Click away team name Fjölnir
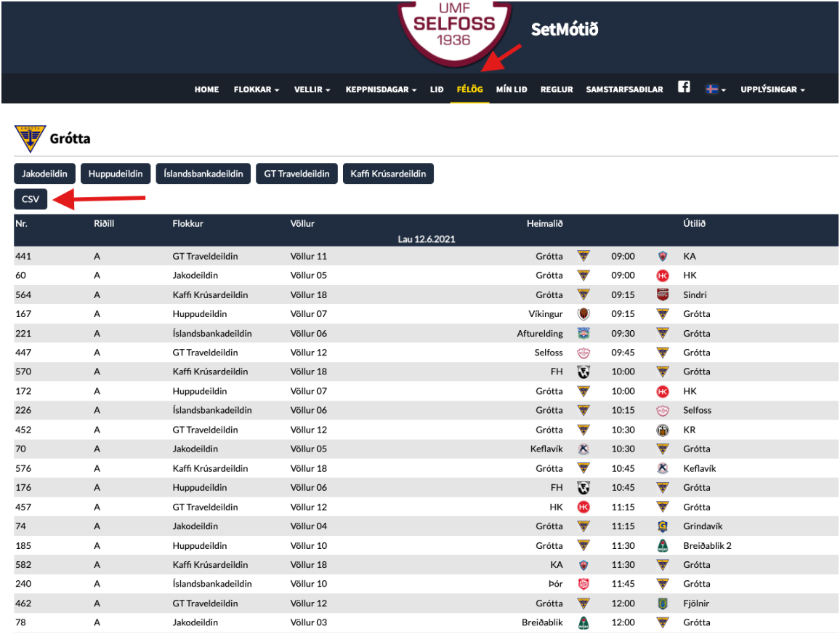This screenshot has height=634, width=840. click(x=696, y=603)
